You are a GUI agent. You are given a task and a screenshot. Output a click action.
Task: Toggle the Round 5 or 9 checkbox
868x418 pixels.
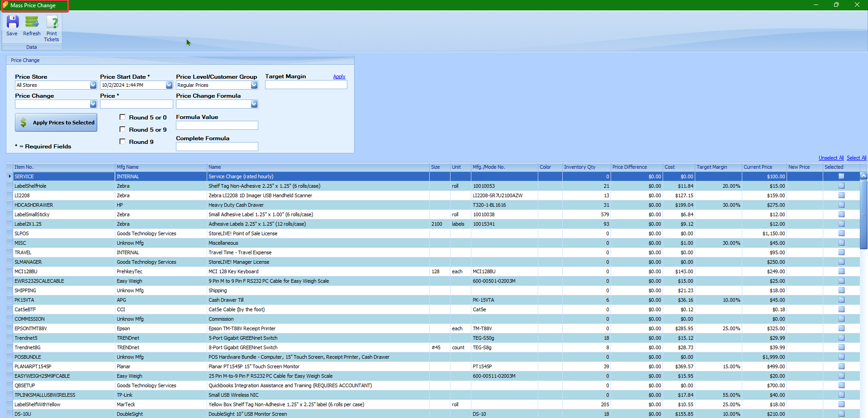[x=123, y=129]
